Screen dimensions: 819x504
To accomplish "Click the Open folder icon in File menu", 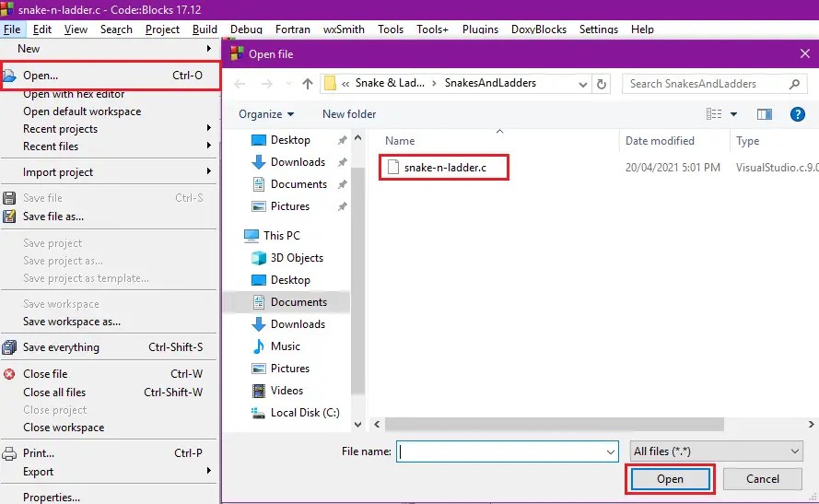I will 9,76.
